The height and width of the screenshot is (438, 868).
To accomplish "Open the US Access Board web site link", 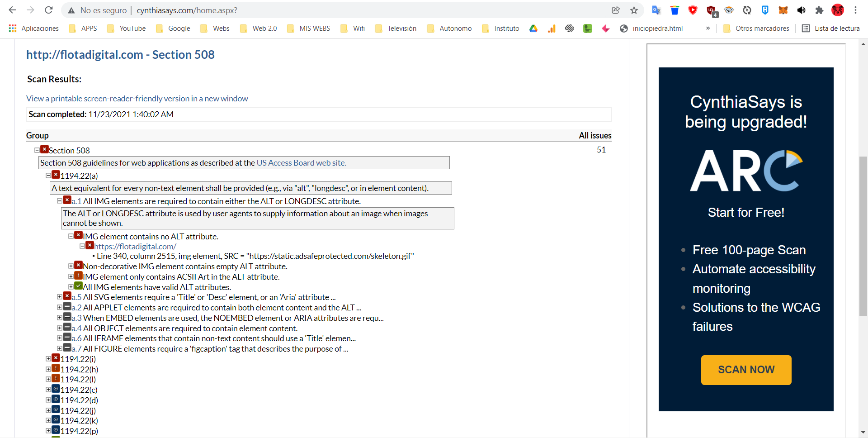I will pos(302,163).
